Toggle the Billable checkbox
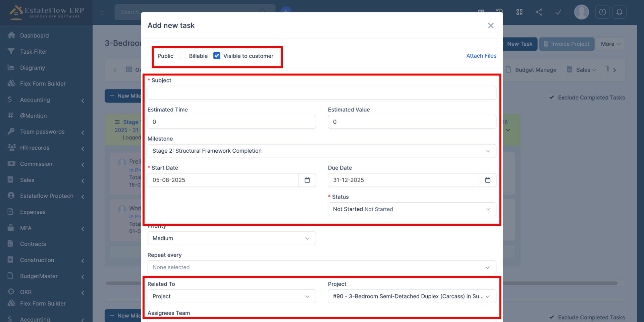 coord(182,56)
